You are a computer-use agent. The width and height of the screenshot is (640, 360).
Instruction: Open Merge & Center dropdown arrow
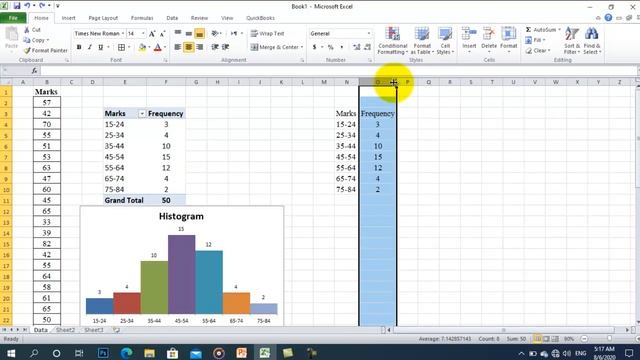tap(302, 47)
